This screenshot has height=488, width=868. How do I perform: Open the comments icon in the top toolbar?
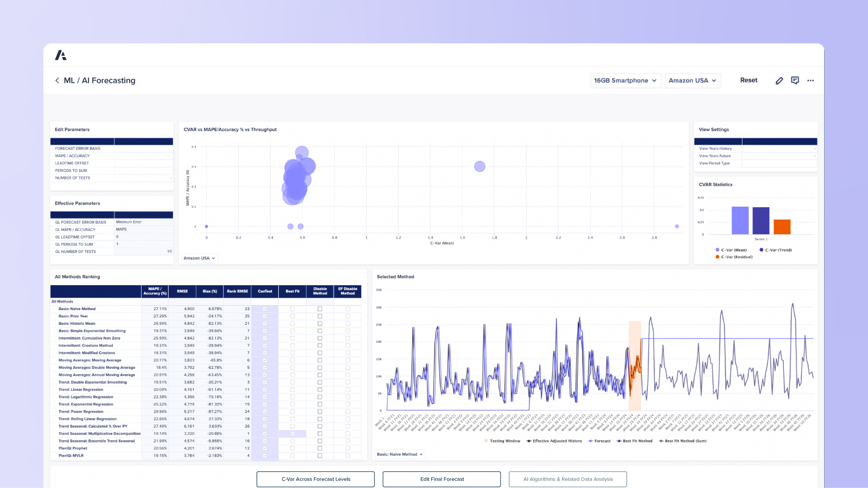(795, 80)
